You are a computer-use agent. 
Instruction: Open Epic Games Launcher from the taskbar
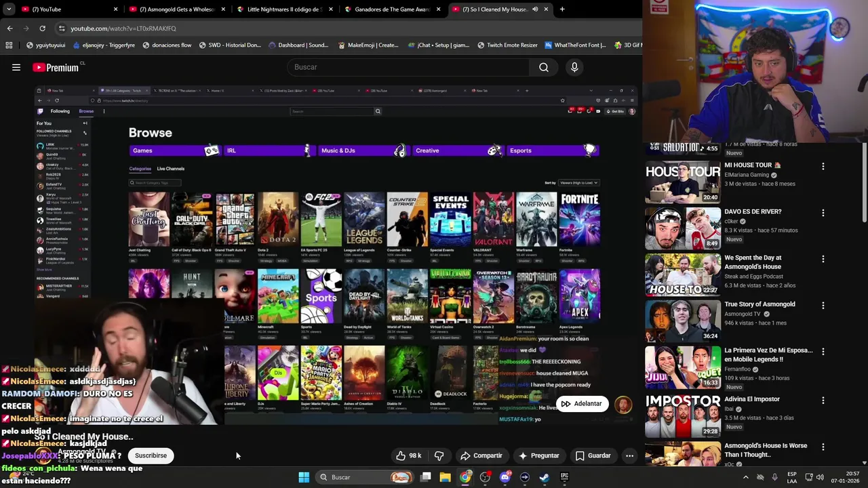click(564, 477)
